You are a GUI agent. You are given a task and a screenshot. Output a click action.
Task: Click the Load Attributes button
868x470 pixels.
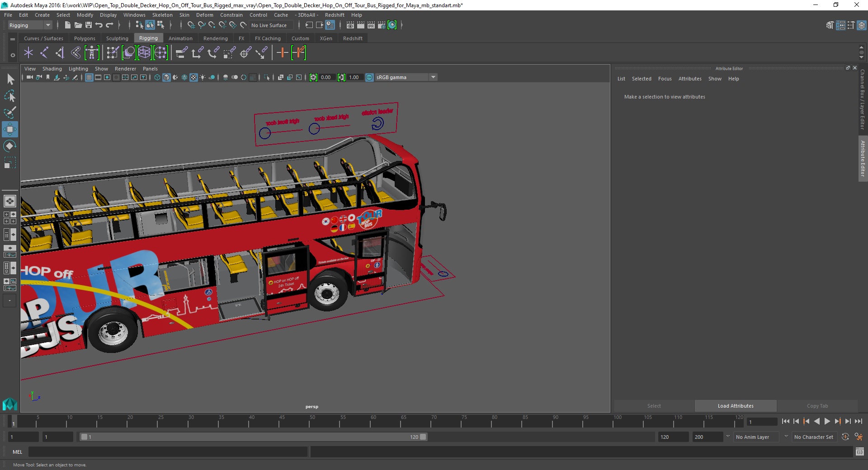736,406
